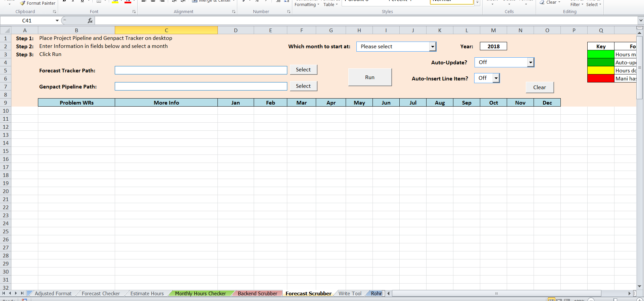Screen dimensions: 644x301
Task: Select the column C header
Action: [x=166, y=30]
